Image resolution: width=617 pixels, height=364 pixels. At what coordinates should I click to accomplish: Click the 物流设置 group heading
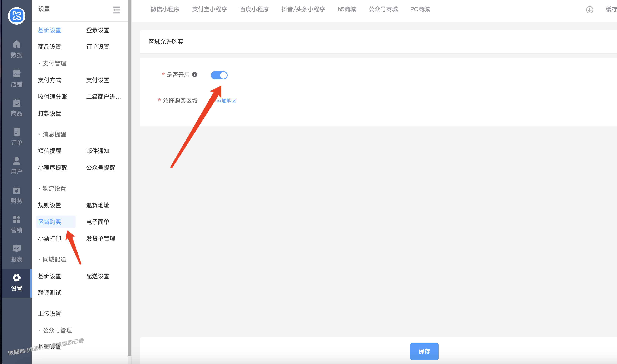(54, 189)
